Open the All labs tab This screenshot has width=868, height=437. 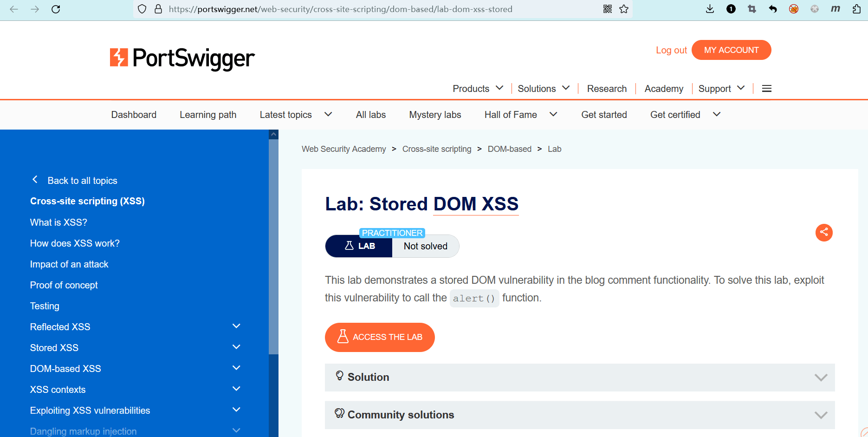click(371, 115)
